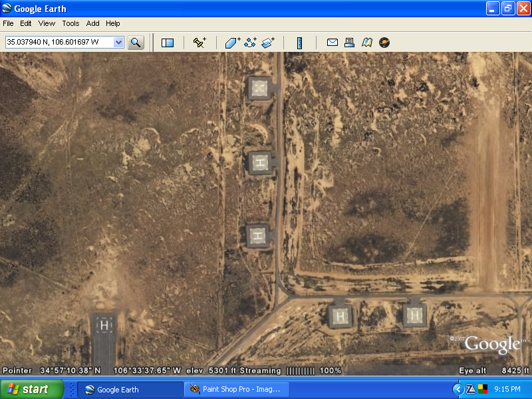This screenshot has width=532, height=399.
Task: Click the elev 5301 ft readout
Action: point(211,370)
